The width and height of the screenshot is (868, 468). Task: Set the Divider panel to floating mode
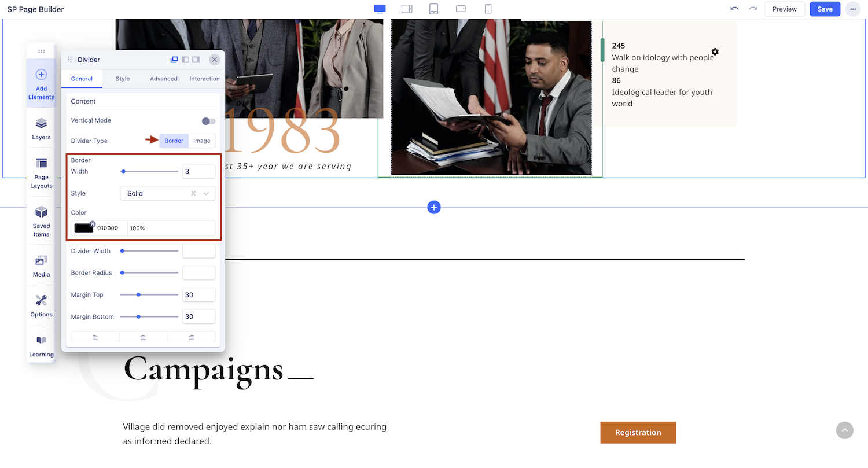pyautogui.click(x=174, y=60)
